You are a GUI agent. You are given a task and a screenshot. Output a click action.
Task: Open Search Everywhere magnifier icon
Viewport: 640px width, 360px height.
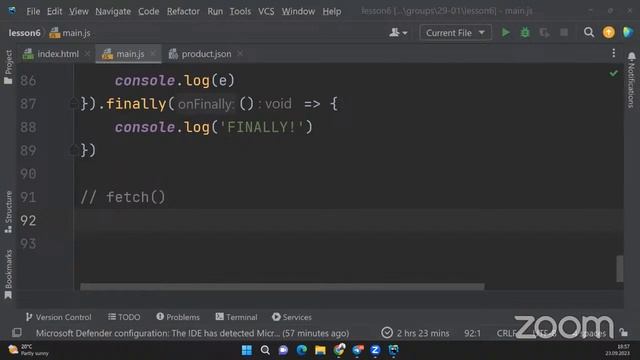coord(589,32)
